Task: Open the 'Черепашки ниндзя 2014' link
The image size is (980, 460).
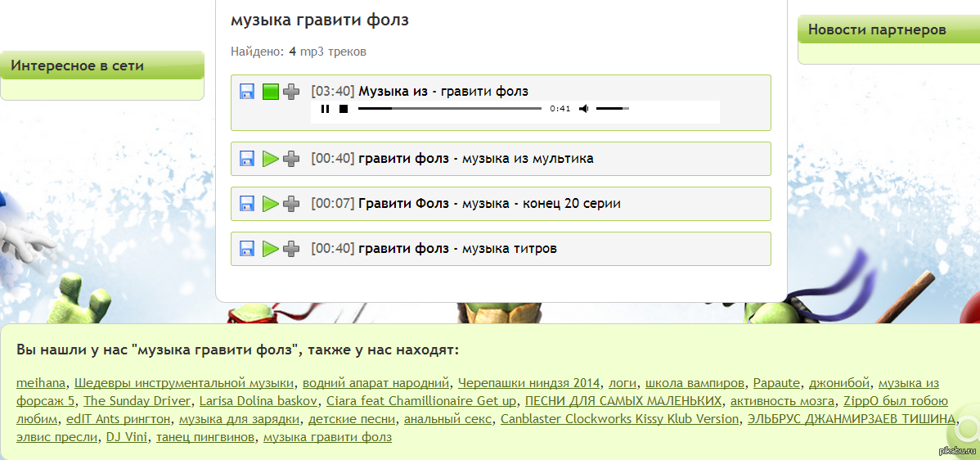Action: 528,382
